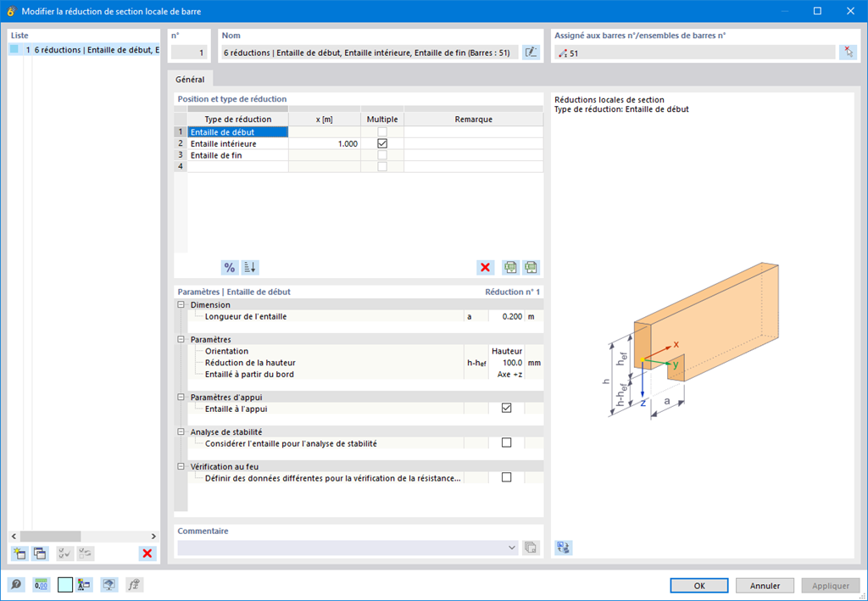Click the x [m] column header
868x601 pixels.
[x=325, y=120]
